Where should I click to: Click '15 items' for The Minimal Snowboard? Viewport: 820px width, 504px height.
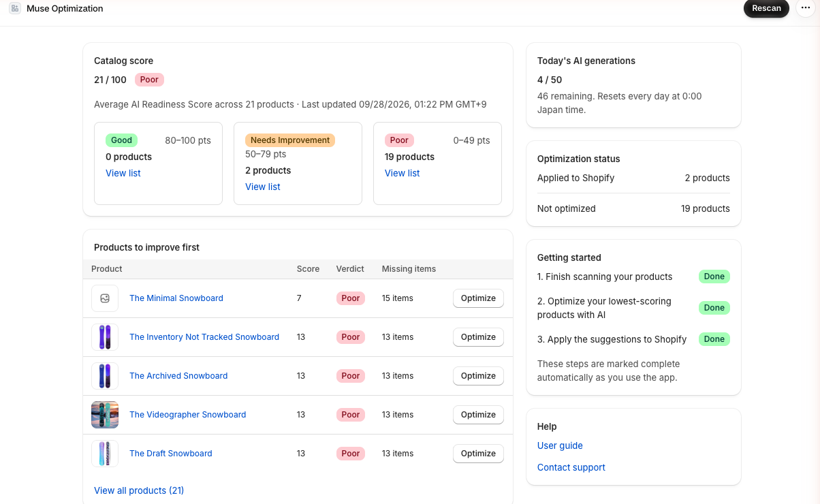[x=398, y=298]
